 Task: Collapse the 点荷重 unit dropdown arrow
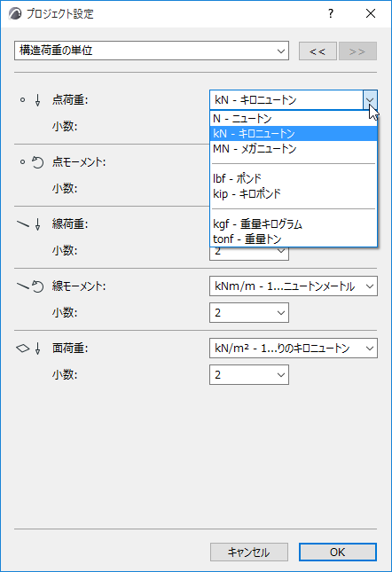pos(370,100)
